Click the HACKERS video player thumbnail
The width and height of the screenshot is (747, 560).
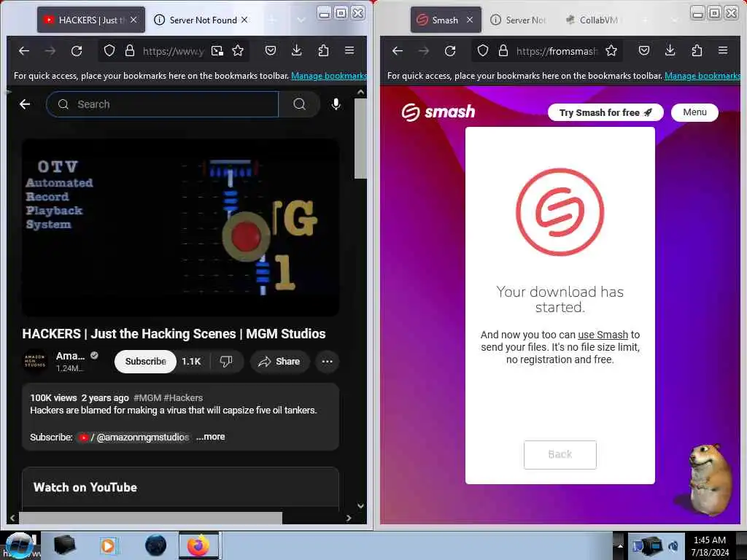[181, 227]
